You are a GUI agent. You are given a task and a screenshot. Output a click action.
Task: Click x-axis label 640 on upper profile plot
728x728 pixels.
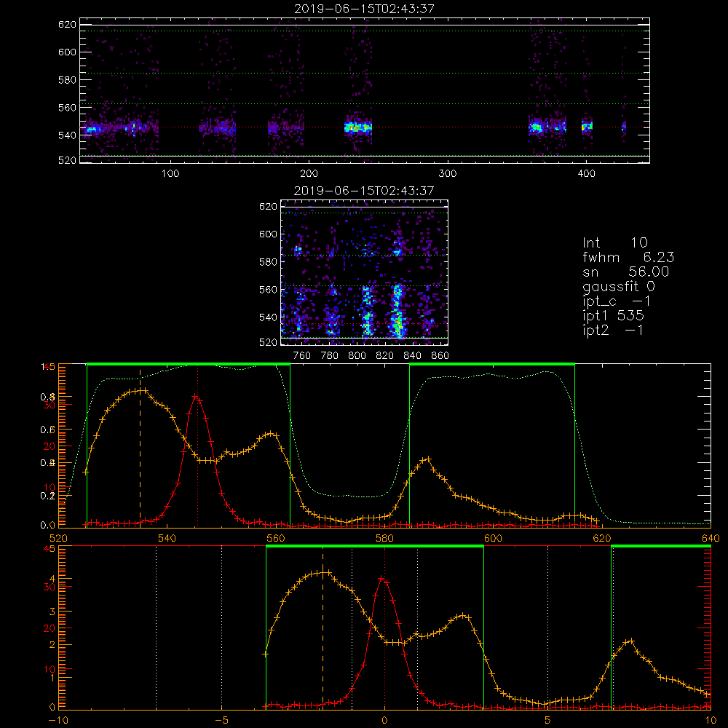tap(711, 539)
